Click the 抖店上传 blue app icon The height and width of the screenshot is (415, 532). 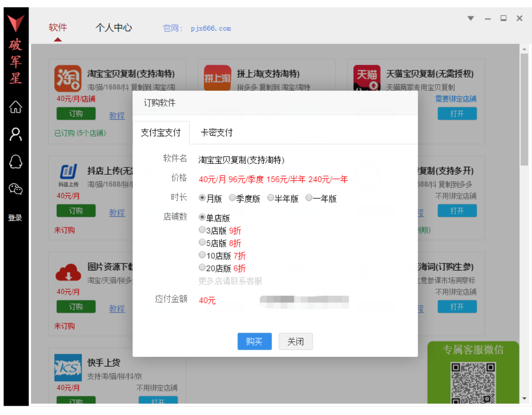(68, 175)
